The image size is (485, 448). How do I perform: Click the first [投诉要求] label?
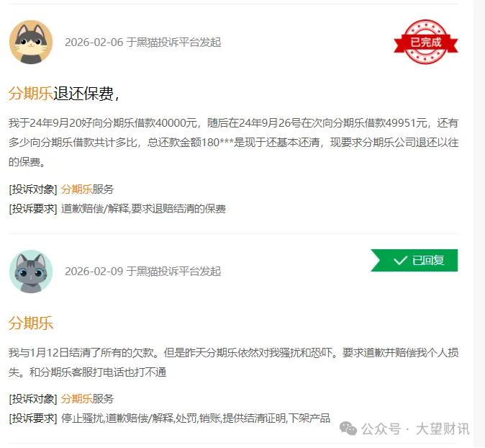point(33,209)
